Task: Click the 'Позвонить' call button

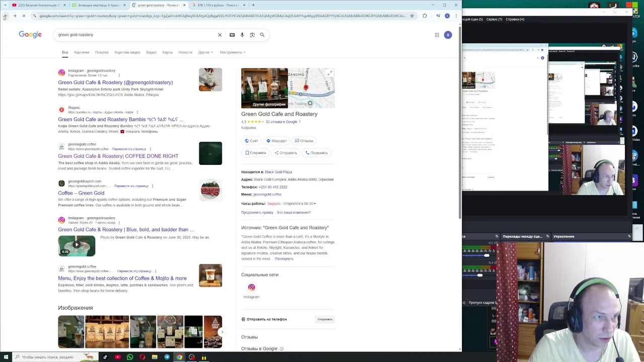Action: point(316,153)
